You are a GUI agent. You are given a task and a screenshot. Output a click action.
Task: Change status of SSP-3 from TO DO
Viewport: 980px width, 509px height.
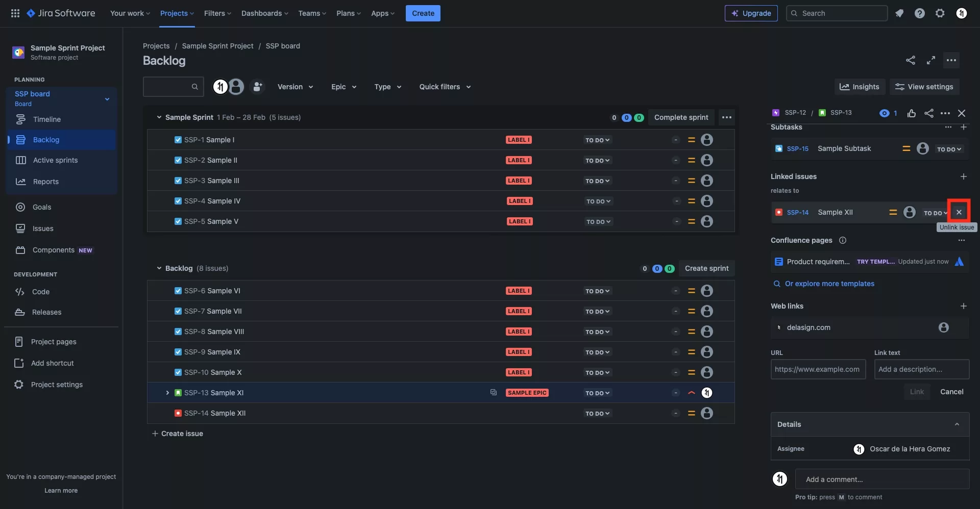coord(597,181)
